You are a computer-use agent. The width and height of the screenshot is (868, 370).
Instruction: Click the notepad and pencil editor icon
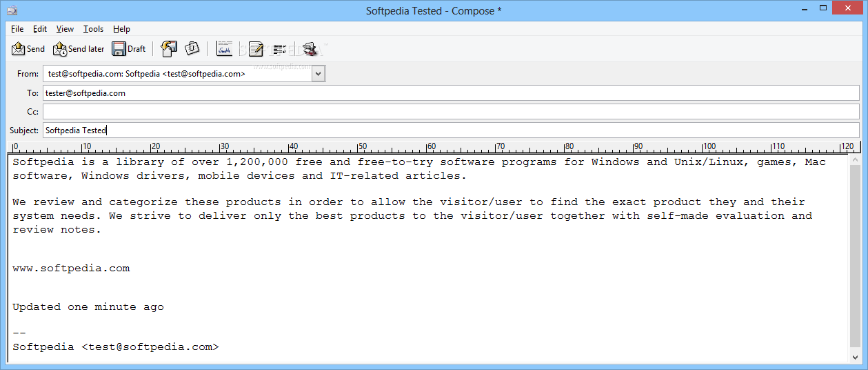256,49
